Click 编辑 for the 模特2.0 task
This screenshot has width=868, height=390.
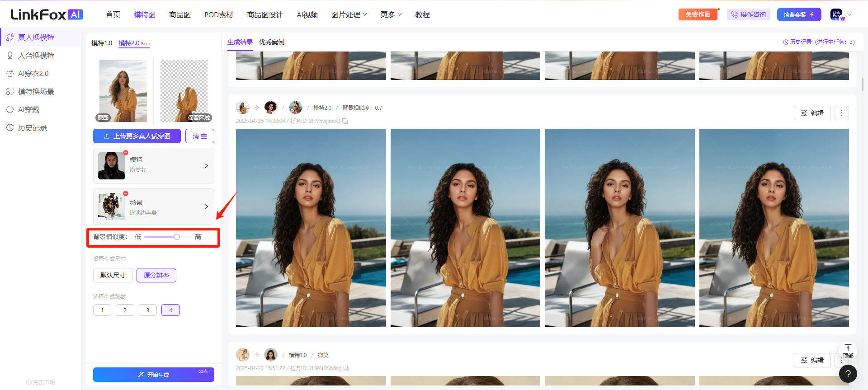point(812,113)
